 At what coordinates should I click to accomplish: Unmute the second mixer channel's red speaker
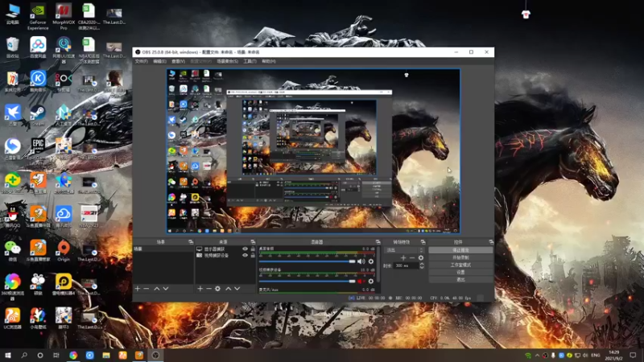point(361,281)
